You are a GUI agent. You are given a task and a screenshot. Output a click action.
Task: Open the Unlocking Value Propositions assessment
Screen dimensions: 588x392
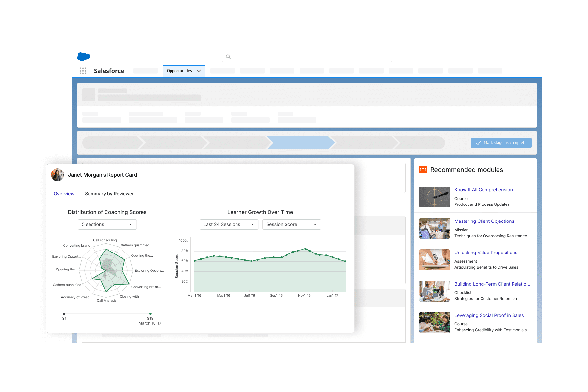pos(485,252)
